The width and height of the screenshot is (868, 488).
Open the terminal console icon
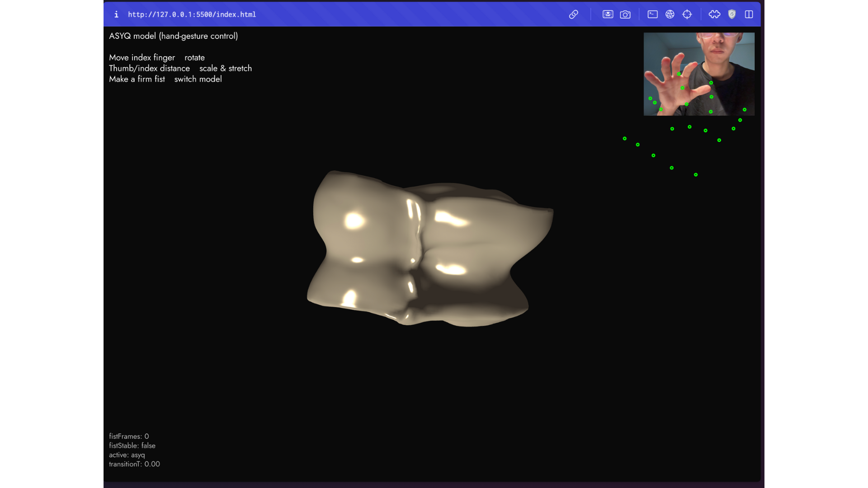point(652,14)
